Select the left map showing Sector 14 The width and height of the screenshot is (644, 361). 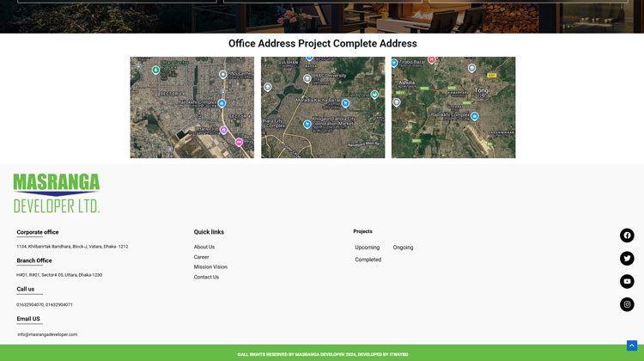point(191,107)
